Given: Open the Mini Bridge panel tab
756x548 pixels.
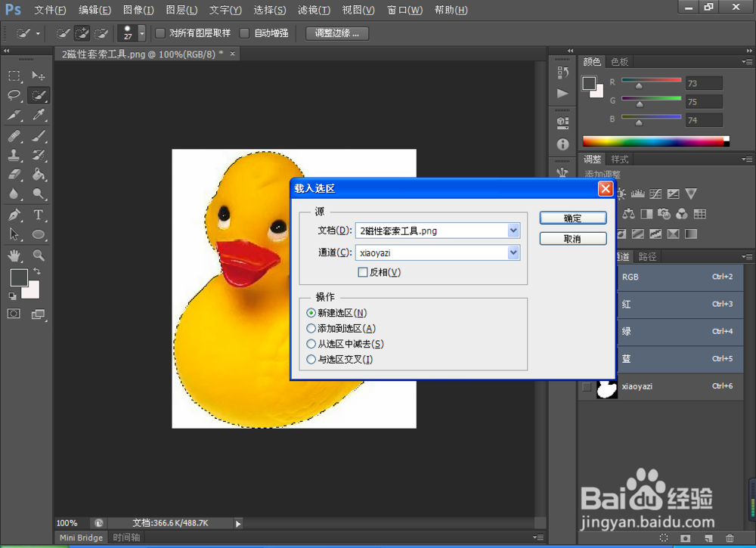Looking at the screenshot, I should [x=81, y=537].
